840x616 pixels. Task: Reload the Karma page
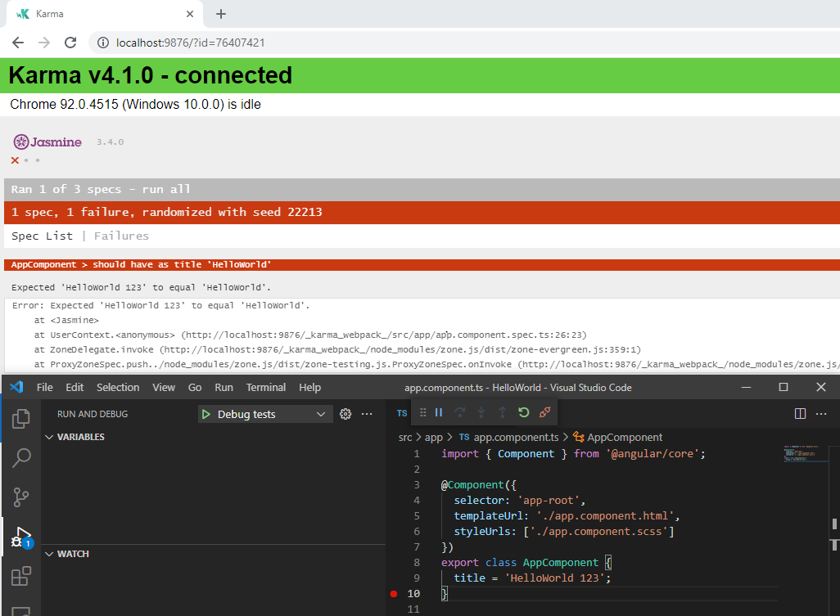pyautogui.click(x=71, y=43)
